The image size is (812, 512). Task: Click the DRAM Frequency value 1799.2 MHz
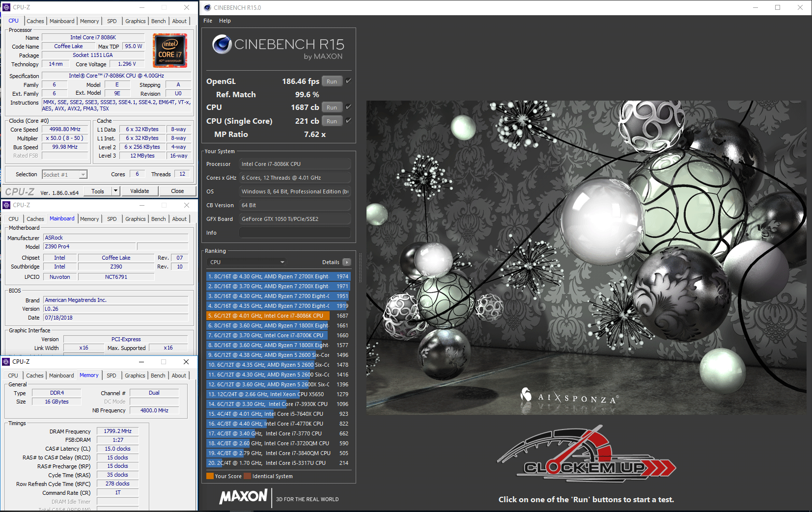click(x=118, y=431)
